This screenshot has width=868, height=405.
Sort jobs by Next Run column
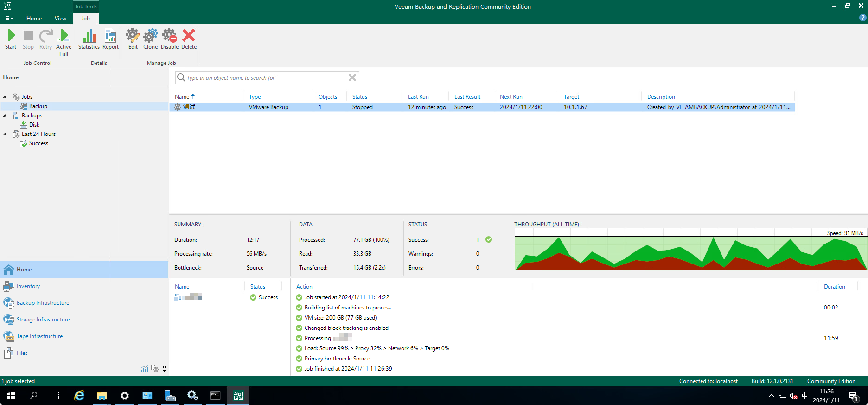[511, 97]
